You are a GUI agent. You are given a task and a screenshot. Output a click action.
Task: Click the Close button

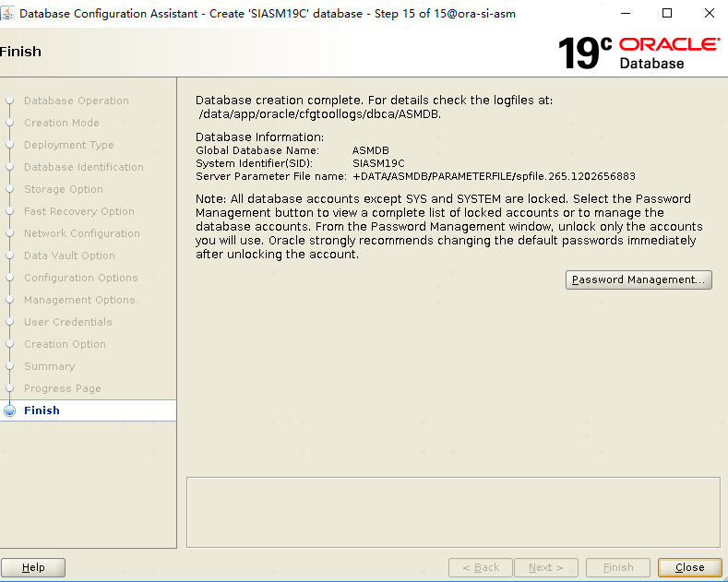click(x=689, y=567)
